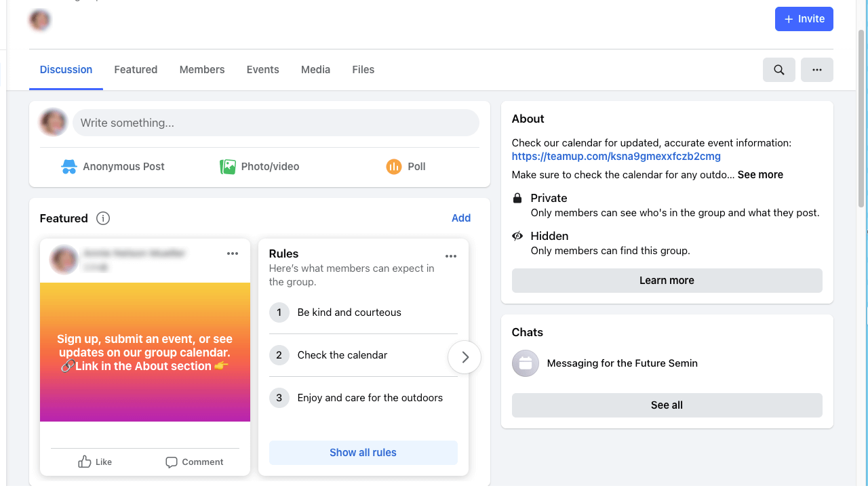Click profile avatar beside Write something
This screenshot has height=488, width=868.
click(54, 123)
